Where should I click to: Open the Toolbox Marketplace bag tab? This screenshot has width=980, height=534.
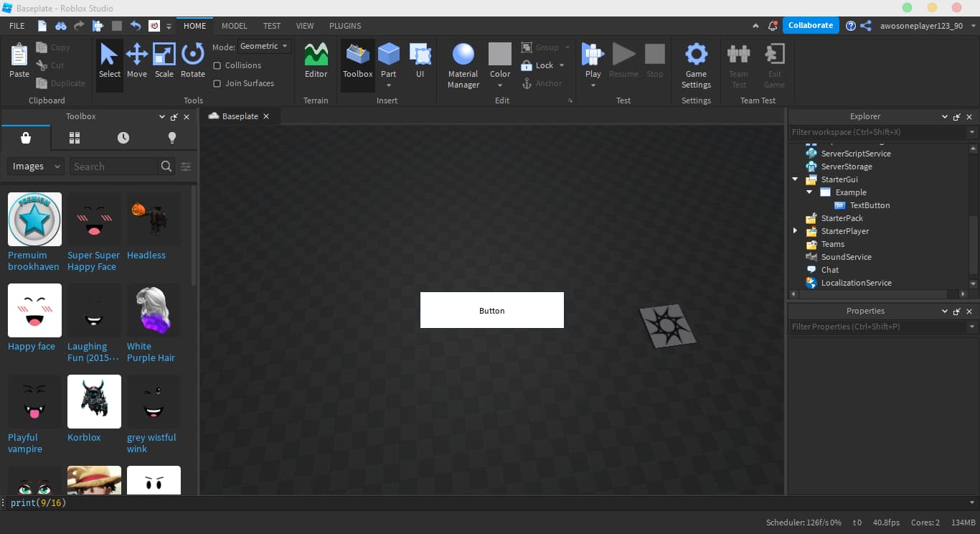[26, 138]
